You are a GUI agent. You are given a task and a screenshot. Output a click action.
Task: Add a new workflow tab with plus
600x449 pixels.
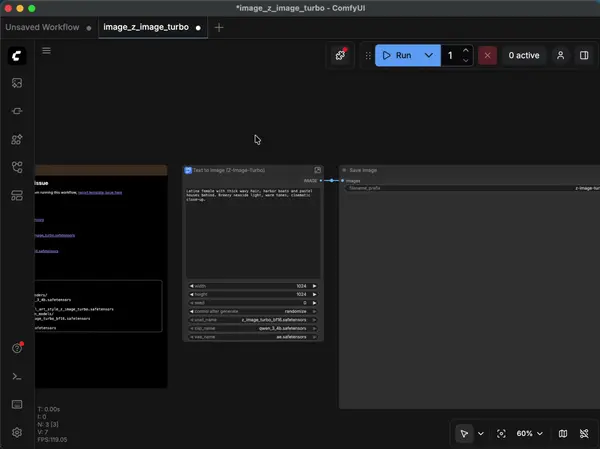point(219,28)
